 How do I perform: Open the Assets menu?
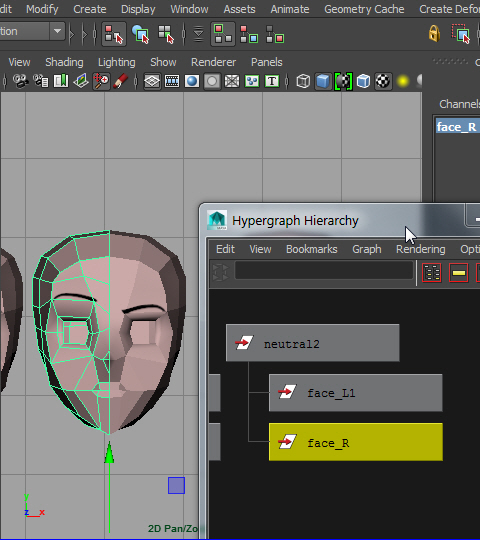tap(239, 9)
